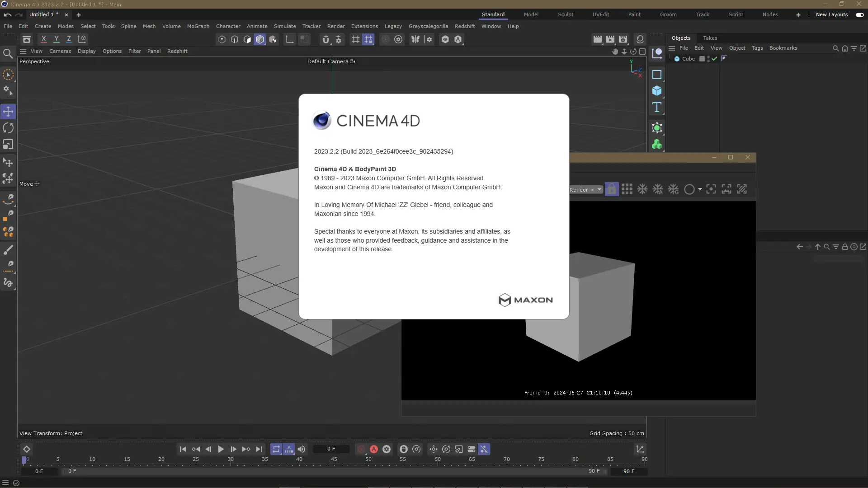This screenshot has width=868, height=488.
Task: Click the current frame 0 F field
Action: coord(331,449)
